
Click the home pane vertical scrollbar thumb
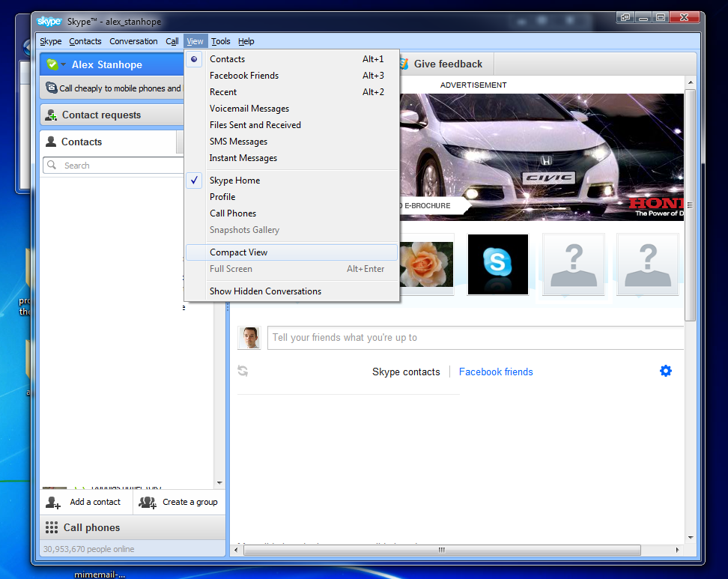[x=690, y=204]
